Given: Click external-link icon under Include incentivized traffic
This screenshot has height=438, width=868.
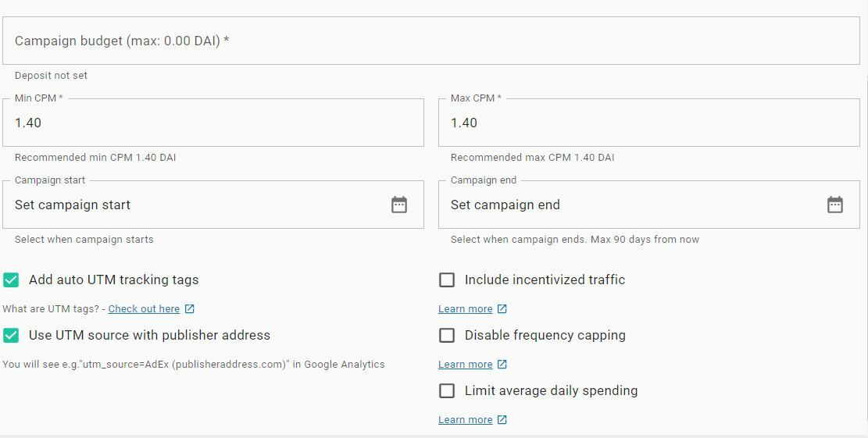Looking at the screenshot, I should [502, 308].
